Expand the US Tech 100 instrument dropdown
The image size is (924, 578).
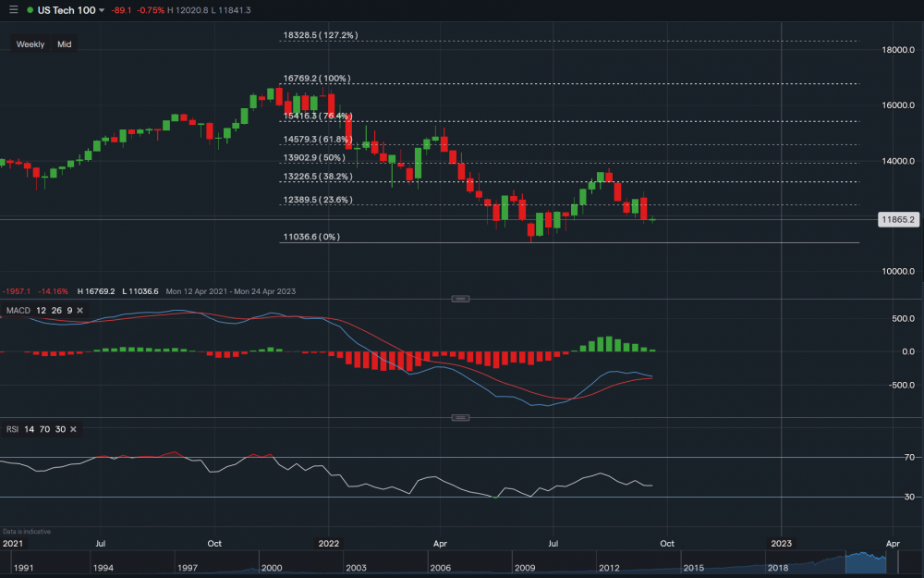(x=102, y=10)
